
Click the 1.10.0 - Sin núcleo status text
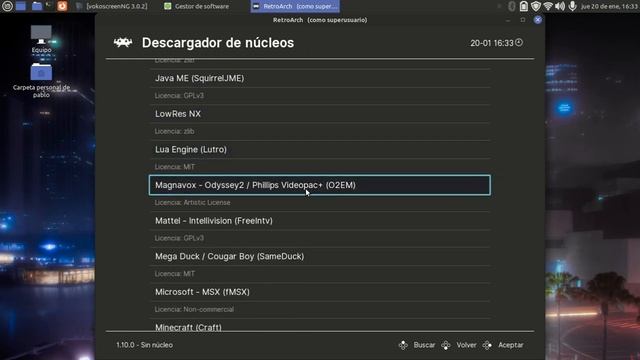tap(144, 345)
